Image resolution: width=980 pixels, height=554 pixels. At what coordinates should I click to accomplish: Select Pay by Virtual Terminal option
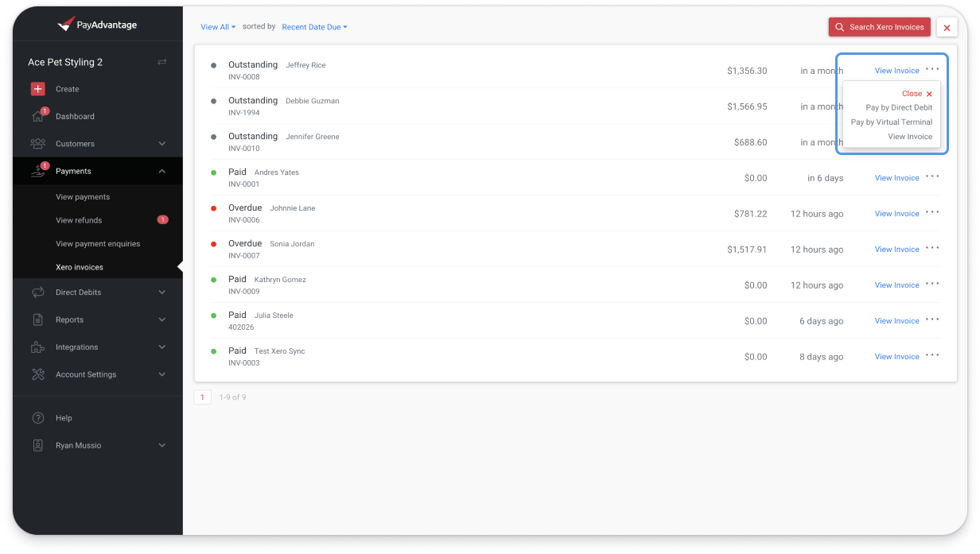[892, 122]
